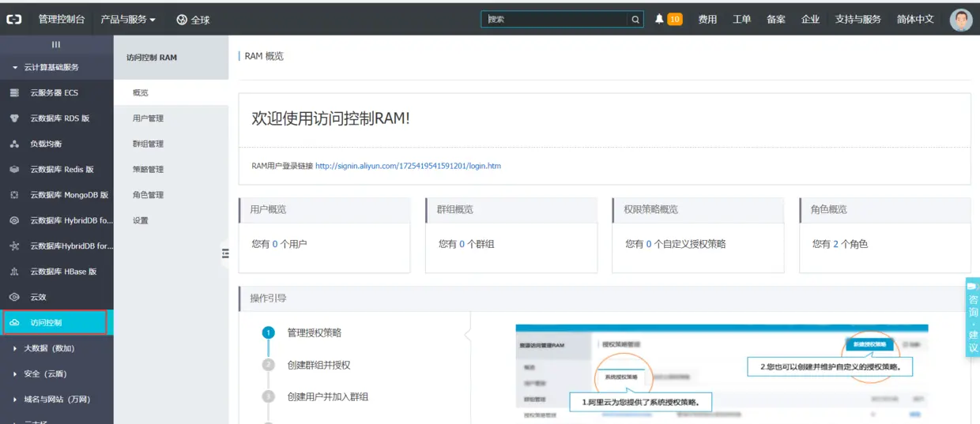Click 云数据库 MongoDB 版 text
This screenshot has width=980, height=424.
click(70, 195)
